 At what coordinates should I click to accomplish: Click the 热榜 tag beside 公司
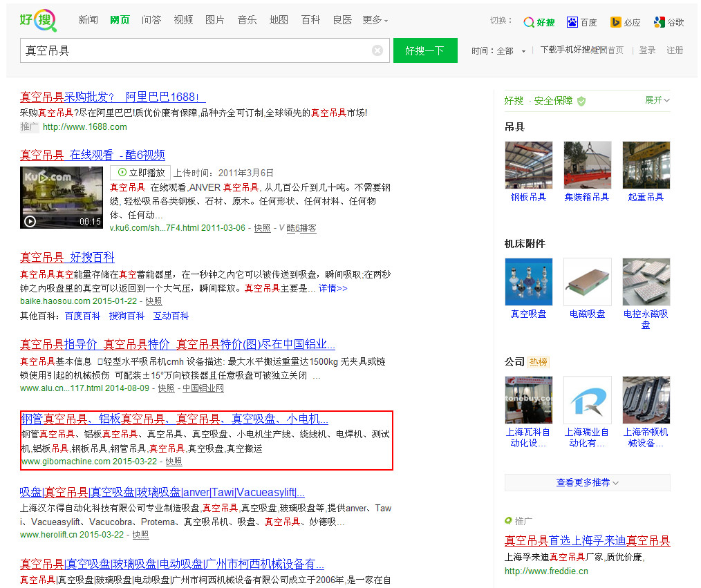(x=539, y=362)
